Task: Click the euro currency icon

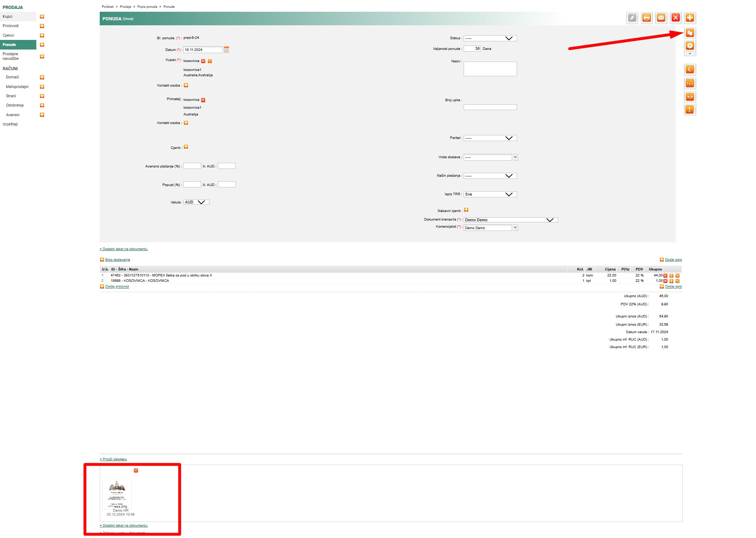Action: 690,69
